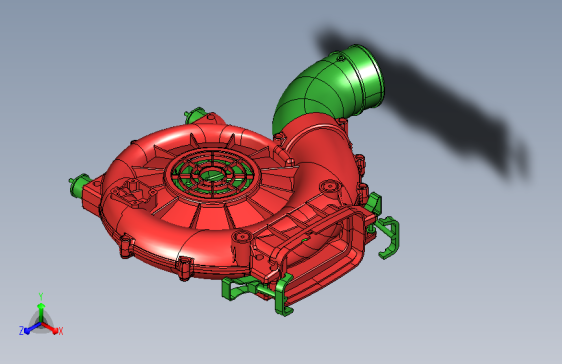Click the blue Z axis of the orientation triad
Image resolution: width=562 pixels, height=364 pixels.
(33, 328)
